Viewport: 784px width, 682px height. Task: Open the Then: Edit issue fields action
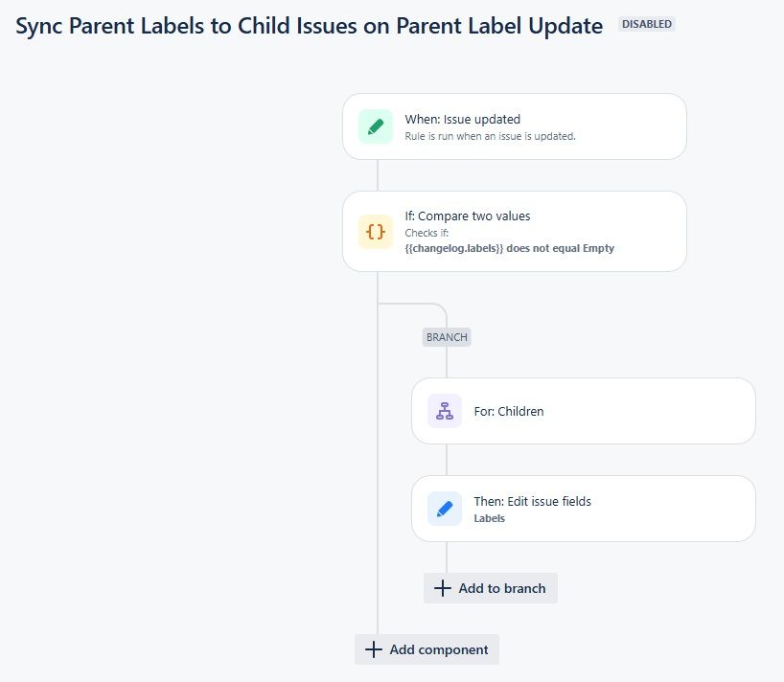584,508
